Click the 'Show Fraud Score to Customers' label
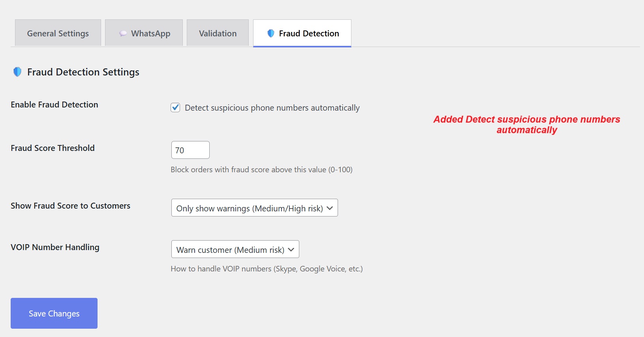644x337 pixels. tap(70, 206)
